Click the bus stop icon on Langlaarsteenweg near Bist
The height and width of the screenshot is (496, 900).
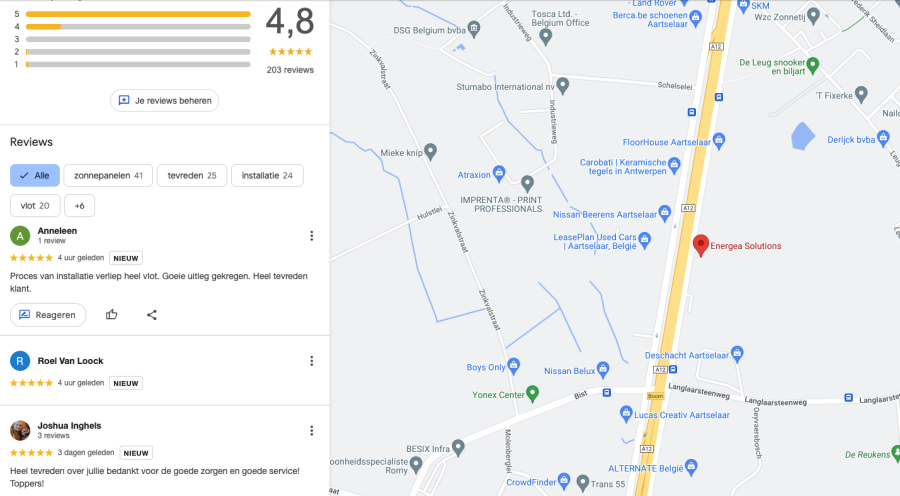(606, 393)
